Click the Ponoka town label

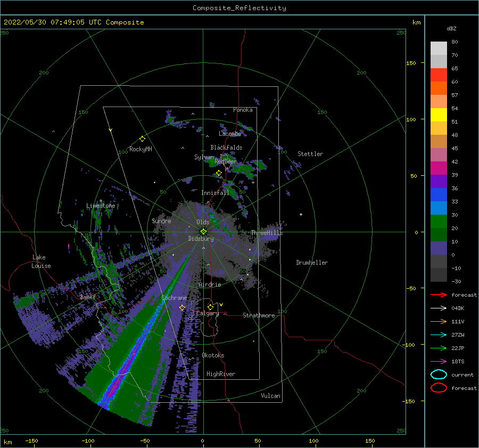(x=243, y=110)
